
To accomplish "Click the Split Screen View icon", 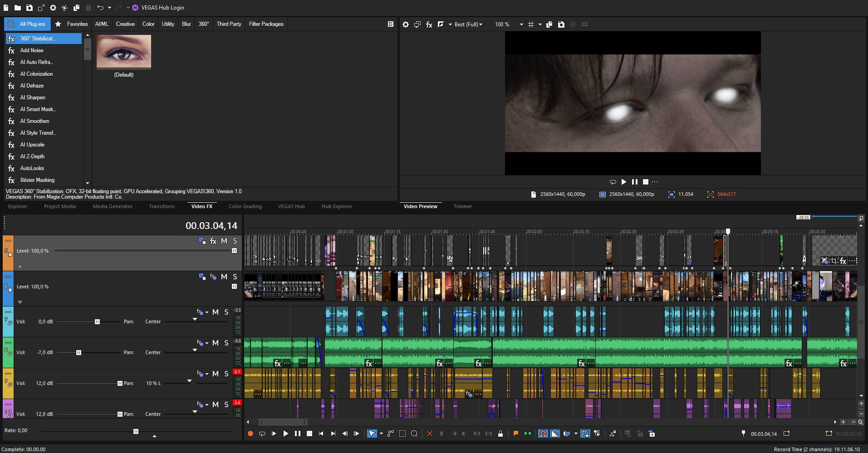I will point(441,24).
